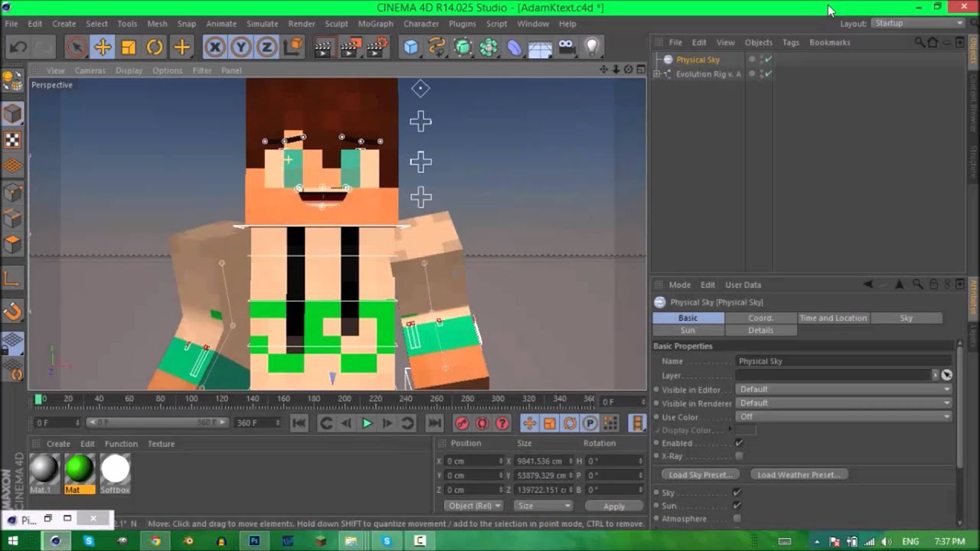Open the MoGraph menu
This screenshot has height=551, width=980.
point(375,24)
